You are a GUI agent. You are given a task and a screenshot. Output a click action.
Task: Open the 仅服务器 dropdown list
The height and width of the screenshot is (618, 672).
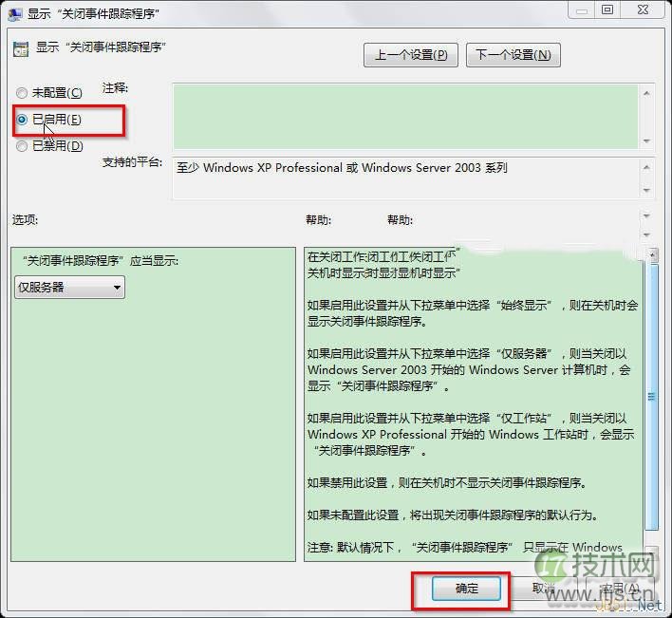70,287
